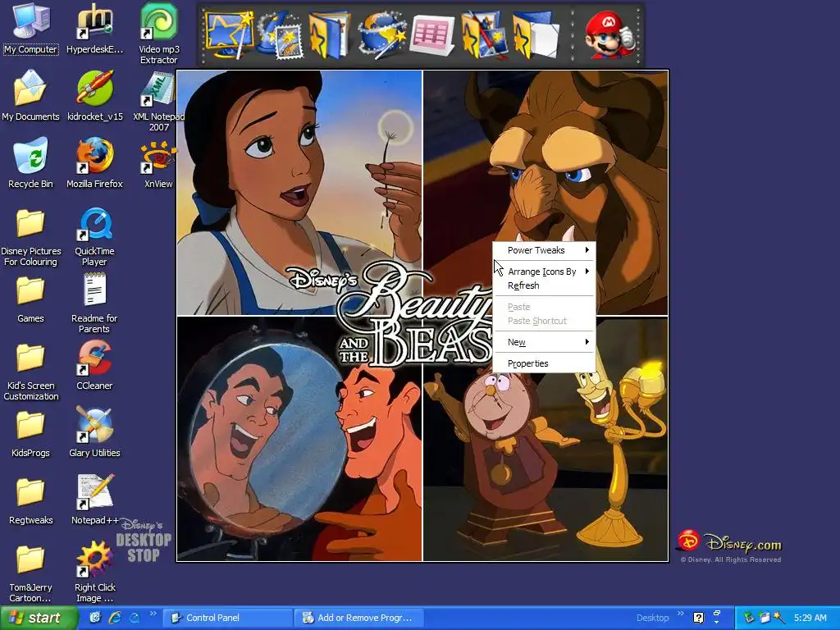Expand arrow beside Arrange Icons By
840x630 pixels.
pyautogui.click(x=587, y=272)
